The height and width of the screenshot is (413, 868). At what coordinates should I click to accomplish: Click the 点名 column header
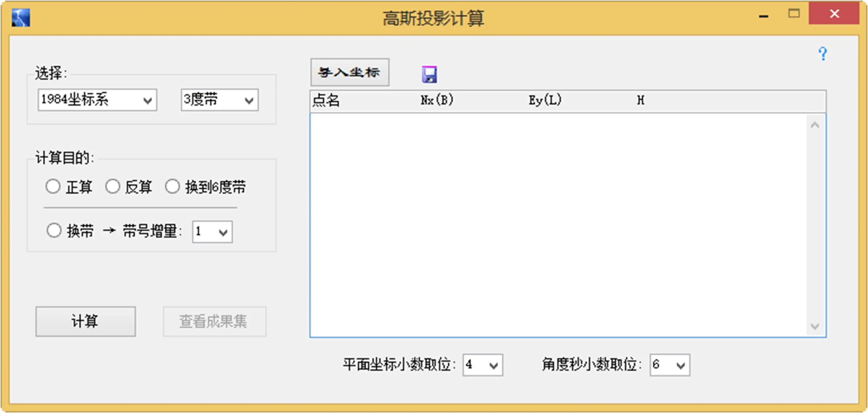[326, 100]
